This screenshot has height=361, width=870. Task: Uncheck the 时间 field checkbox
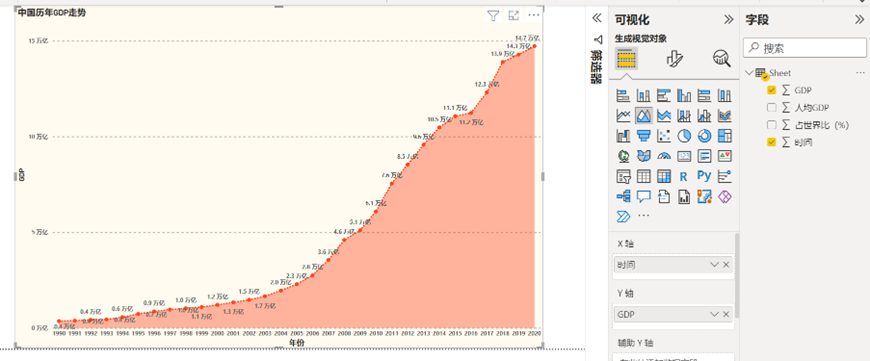[771, 143]
